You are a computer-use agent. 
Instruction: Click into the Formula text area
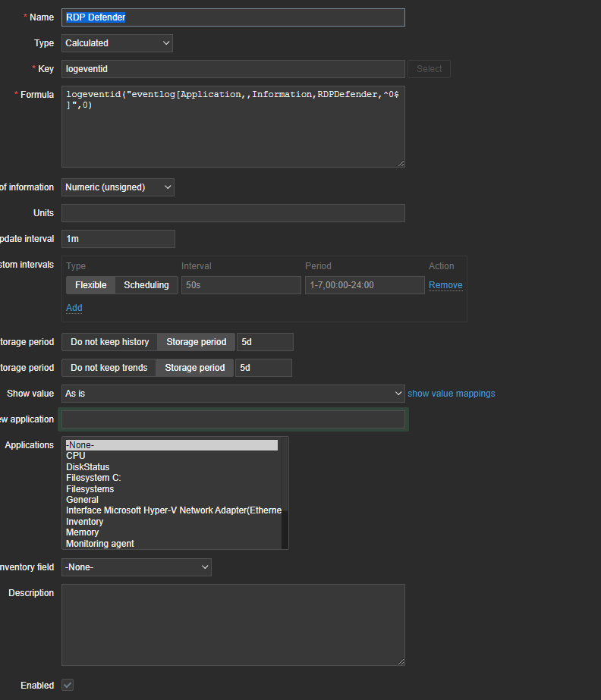pos(233,133)
